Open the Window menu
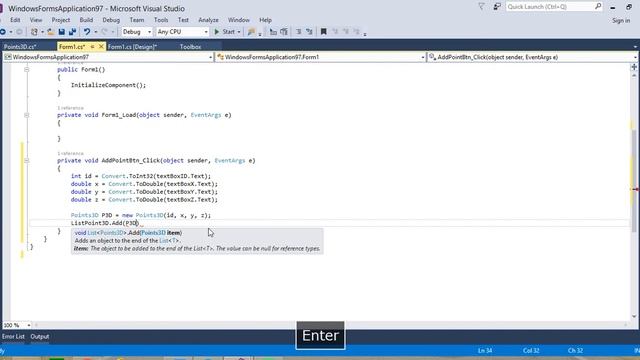The height and width of the screenshot is (360, 640). [x=239, y=20]
